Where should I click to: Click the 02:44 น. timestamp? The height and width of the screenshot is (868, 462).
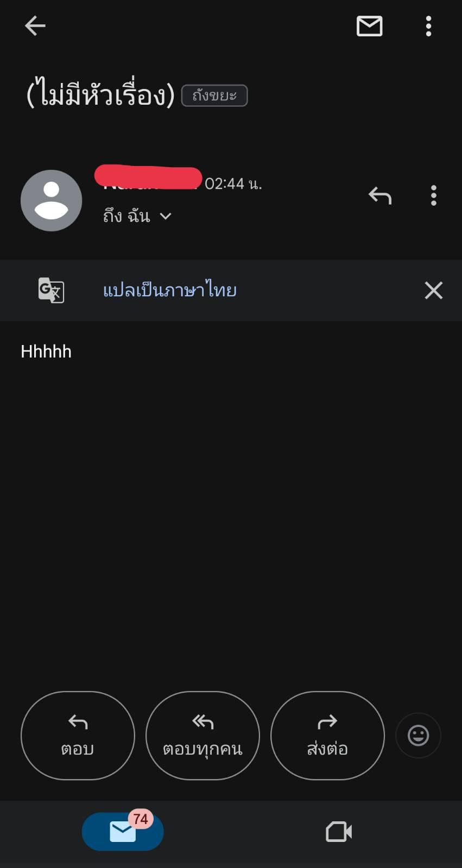233,184
